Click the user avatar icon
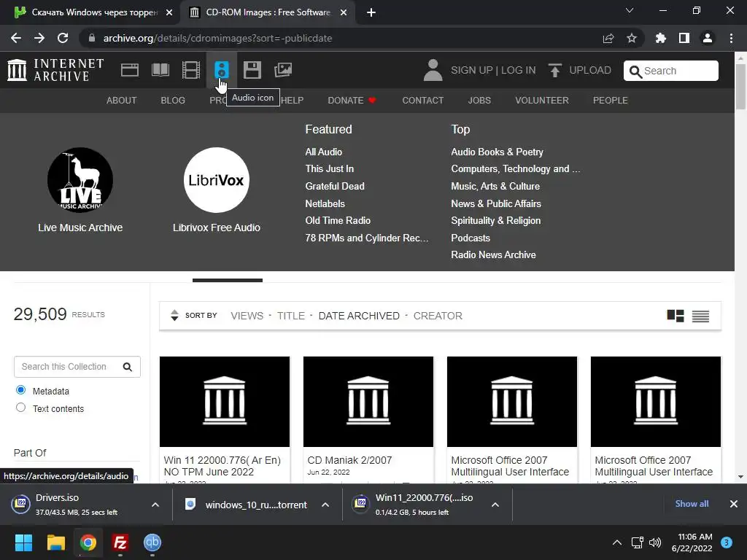 click(433, 70)
